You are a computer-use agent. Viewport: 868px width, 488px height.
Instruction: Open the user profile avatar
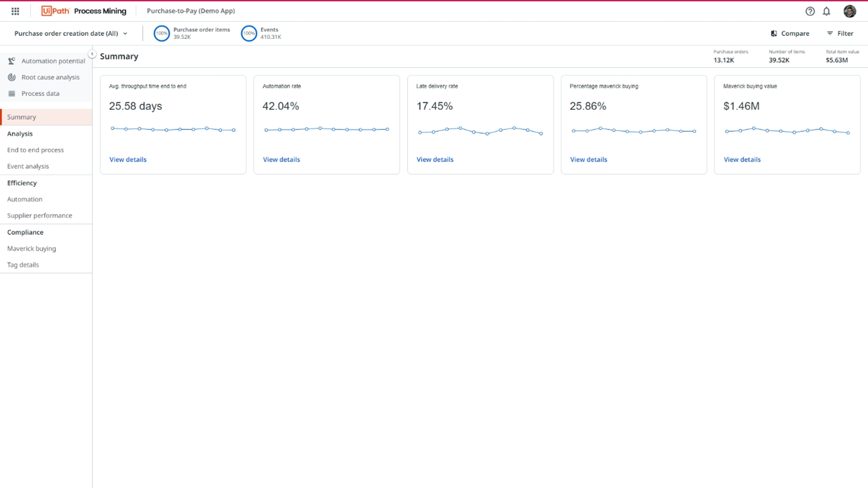850,11
